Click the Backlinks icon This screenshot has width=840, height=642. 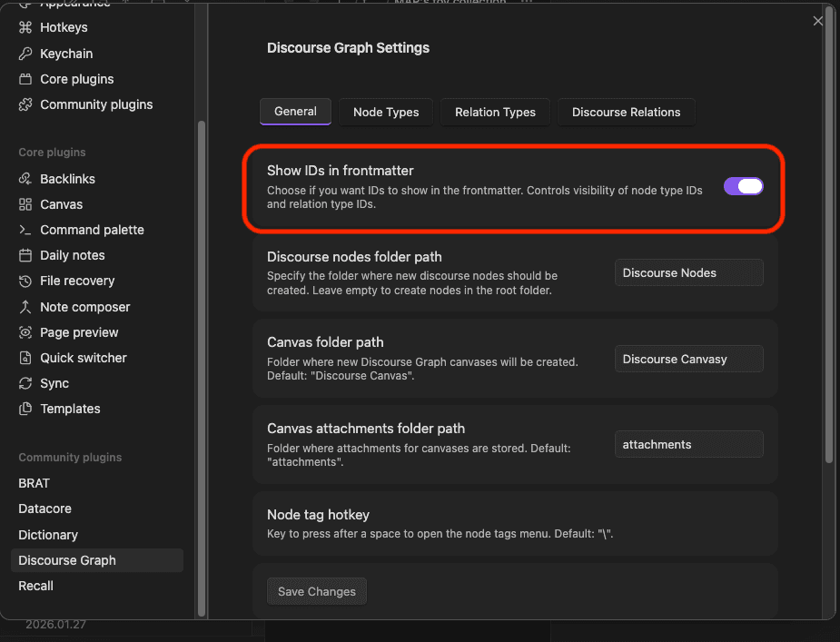pos(25,179)
